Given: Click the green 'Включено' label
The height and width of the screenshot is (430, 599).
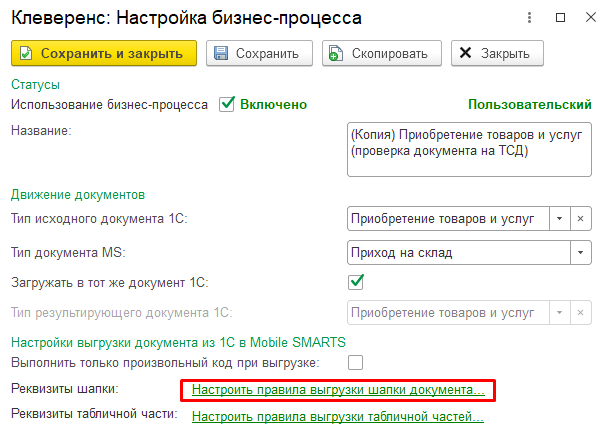Looking at the screenshot, I should tap(274, 104).
